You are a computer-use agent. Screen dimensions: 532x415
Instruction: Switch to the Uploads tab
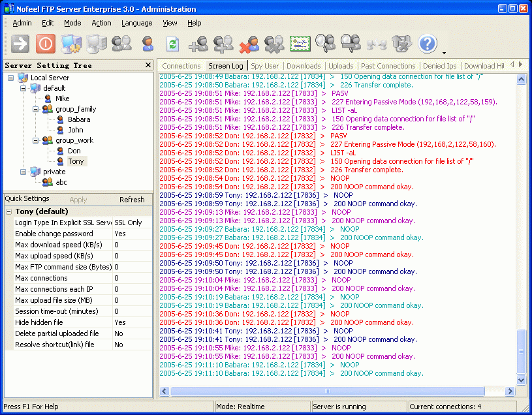pyautogui.click(x=341, y=66)
